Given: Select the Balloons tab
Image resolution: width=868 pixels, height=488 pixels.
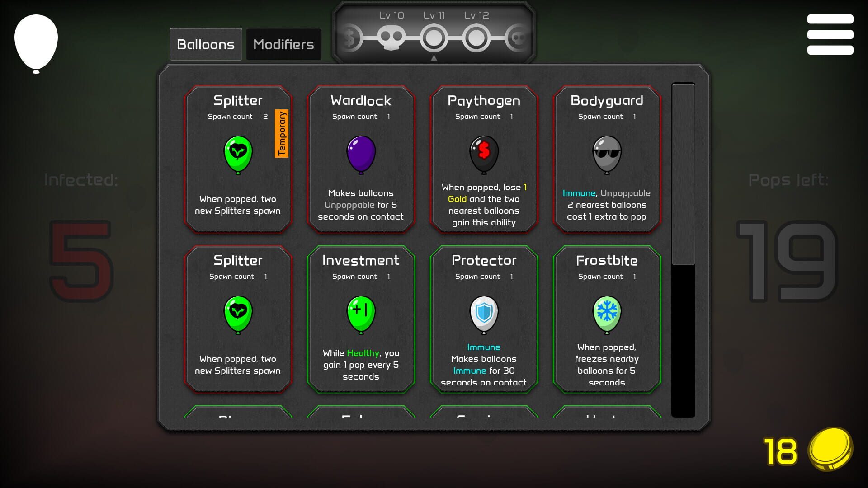Looking at the screenshot, I should pyautogui.click(x=206, y=44).
